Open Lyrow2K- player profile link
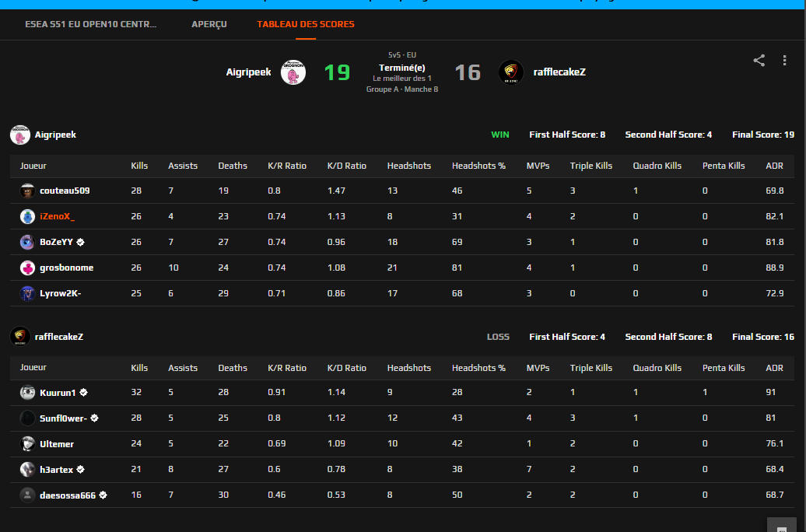Image resolution: width=806 pixels, height=532 pixels. 60,293
